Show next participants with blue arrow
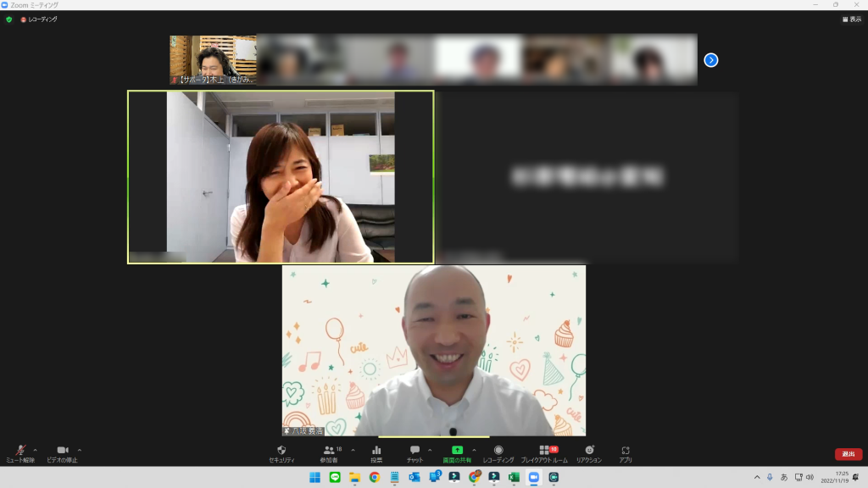Screen dimensions: 868x488 pos(711,59)
